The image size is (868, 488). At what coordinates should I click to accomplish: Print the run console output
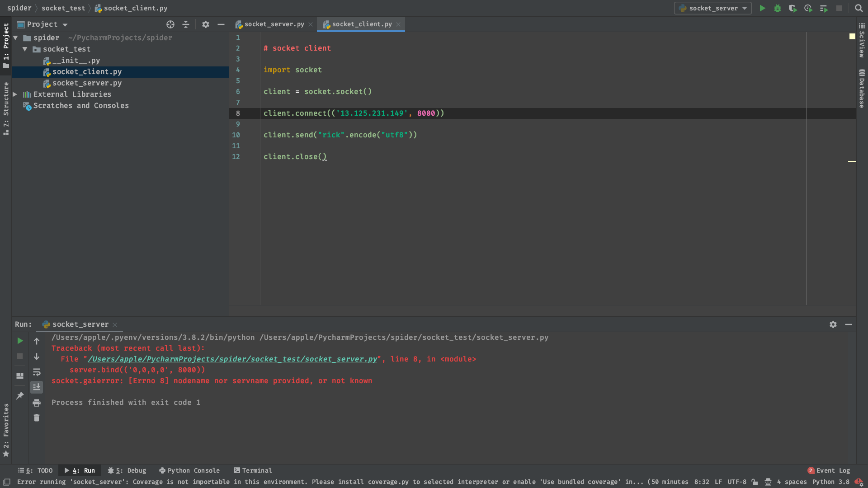point(37,403)
